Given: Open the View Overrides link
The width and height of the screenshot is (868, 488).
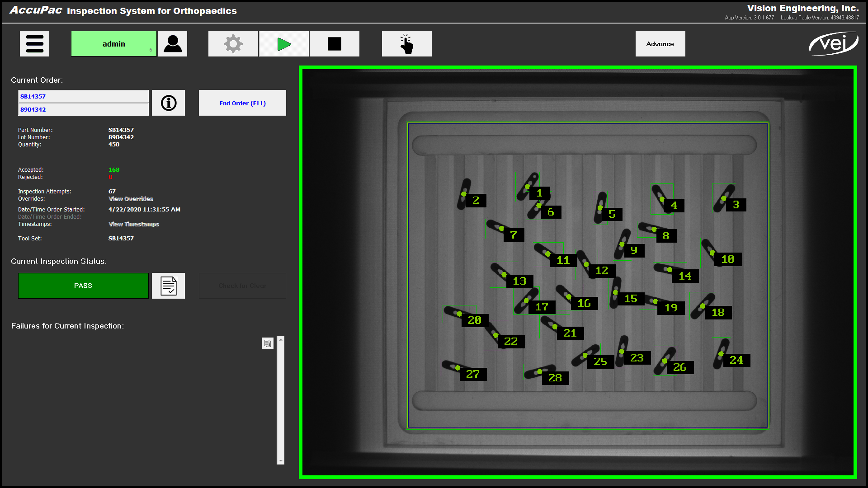Looking at the screenshot, I should pyautogui.click(x=131, y=199).
